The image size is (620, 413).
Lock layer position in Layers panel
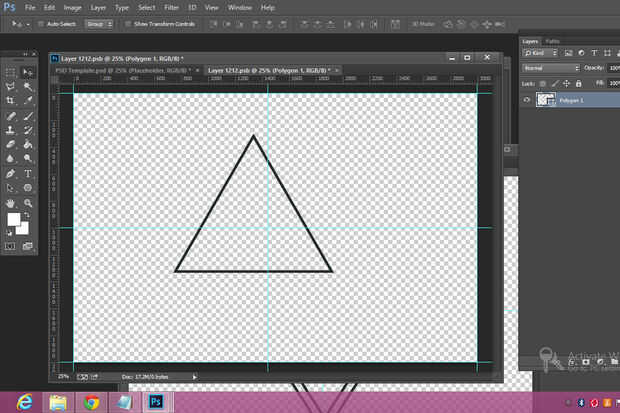[567, 83]
